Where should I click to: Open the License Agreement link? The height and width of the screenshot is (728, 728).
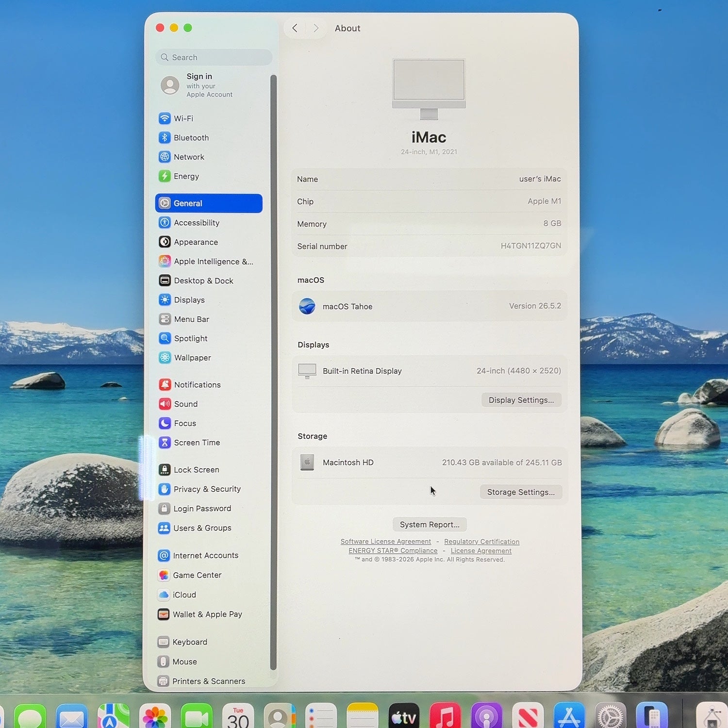click(x=481, y=551)
